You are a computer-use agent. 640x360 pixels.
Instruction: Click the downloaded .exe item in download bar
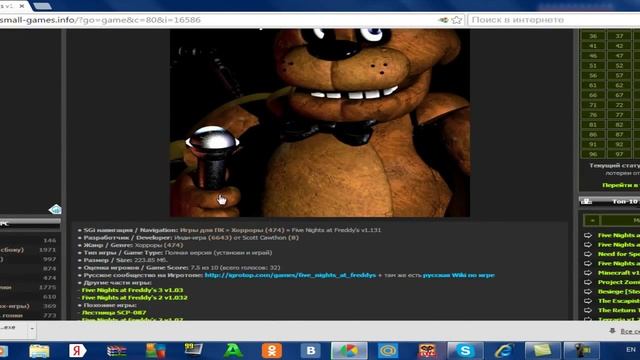tap(13, 329)
